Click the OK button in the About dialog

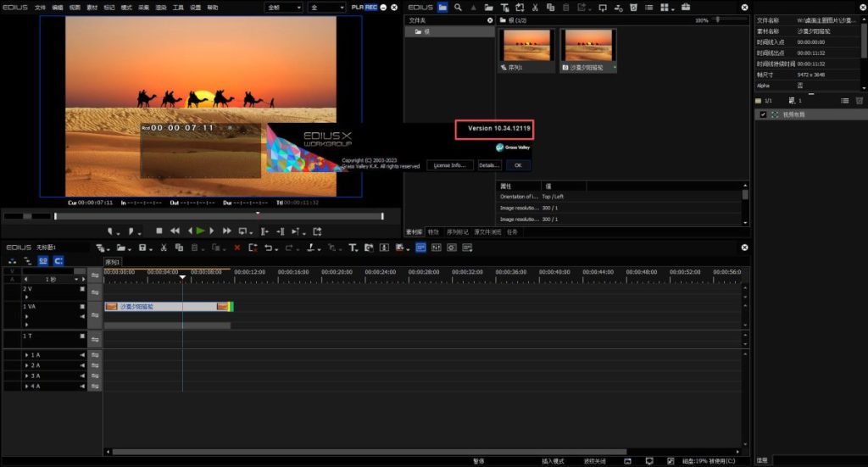coord(518,165)
